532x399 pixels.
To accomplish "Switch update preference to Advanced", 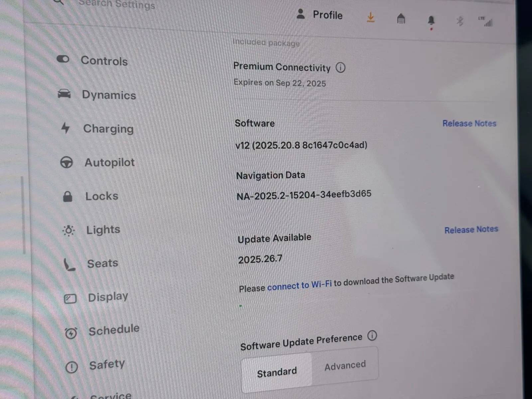I will pos(345,366).
